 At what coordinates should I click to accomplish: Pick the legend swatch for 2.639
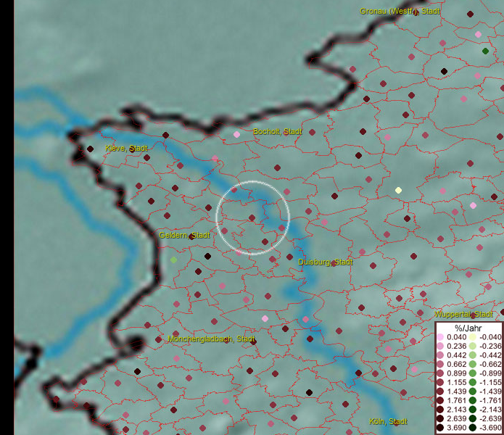(440, 418)
